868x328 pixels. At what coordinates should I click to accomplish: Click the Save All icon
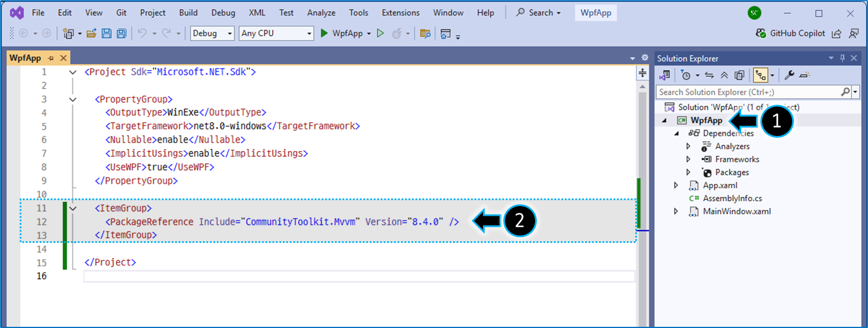click(x=122, y=34)
